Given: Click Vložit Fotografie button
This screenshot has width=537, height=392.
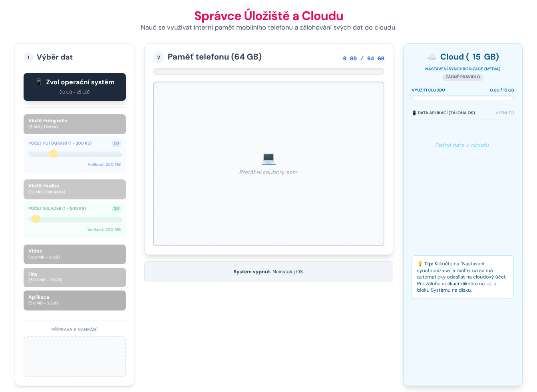Looking at the screenshot, I should (75, 124).
